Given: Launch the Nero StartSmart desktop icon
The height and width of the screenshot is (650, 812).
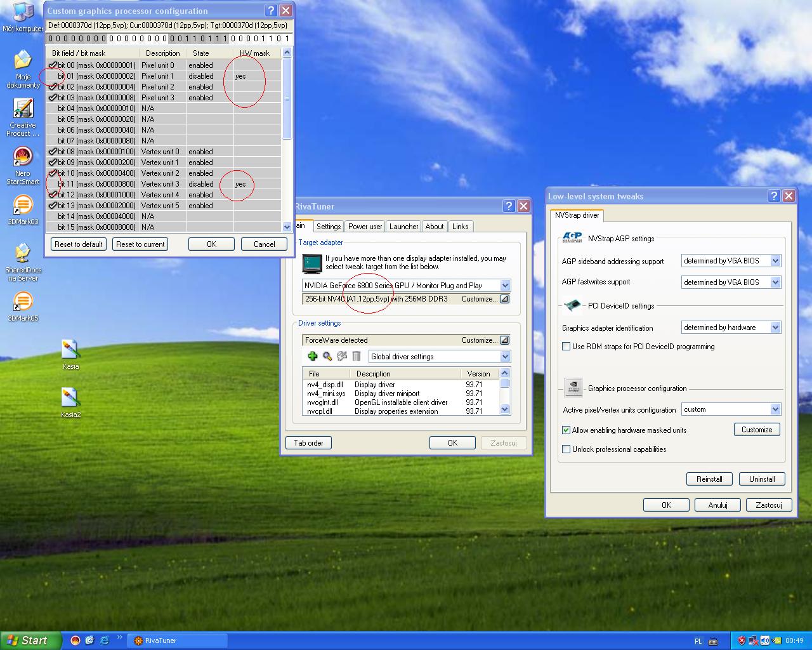Looking at the screenshot, I should click(23, 166).
